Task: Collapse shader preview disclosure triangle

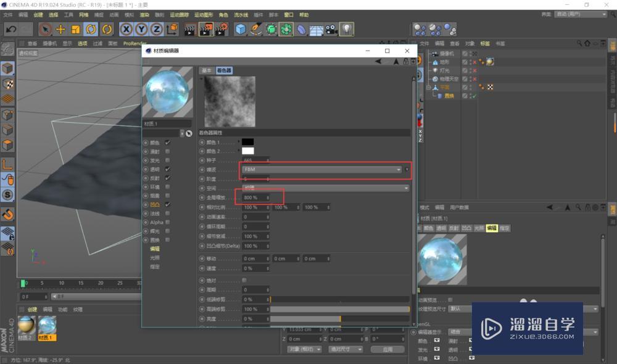Action: coord(202,79)
